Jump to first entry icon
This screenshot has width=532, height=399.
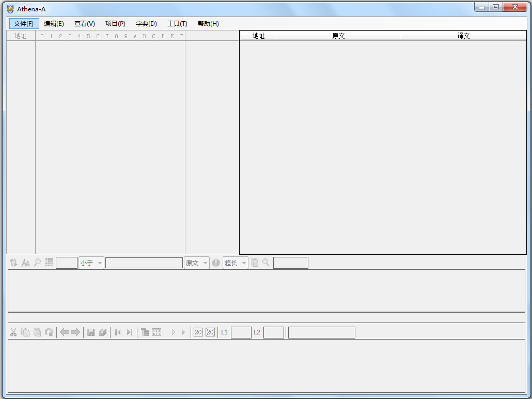pyautogui.click(x=118, y=332)
